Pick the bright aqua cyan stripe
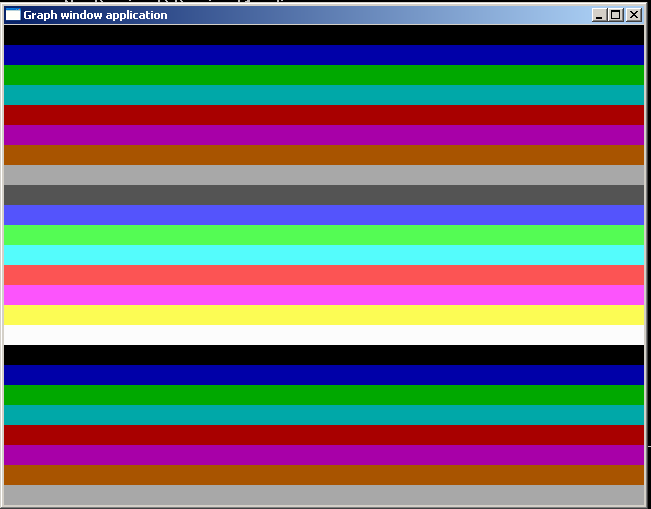 tap(324, 255)
